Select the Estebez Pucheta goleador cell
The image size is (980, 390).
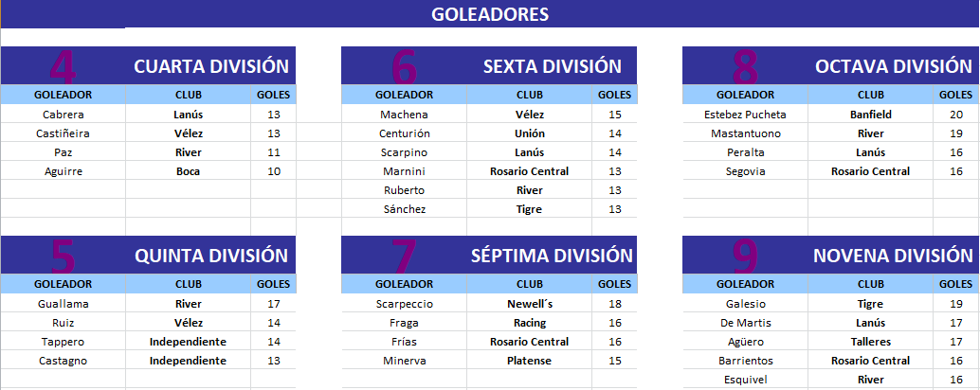[745, 115]
